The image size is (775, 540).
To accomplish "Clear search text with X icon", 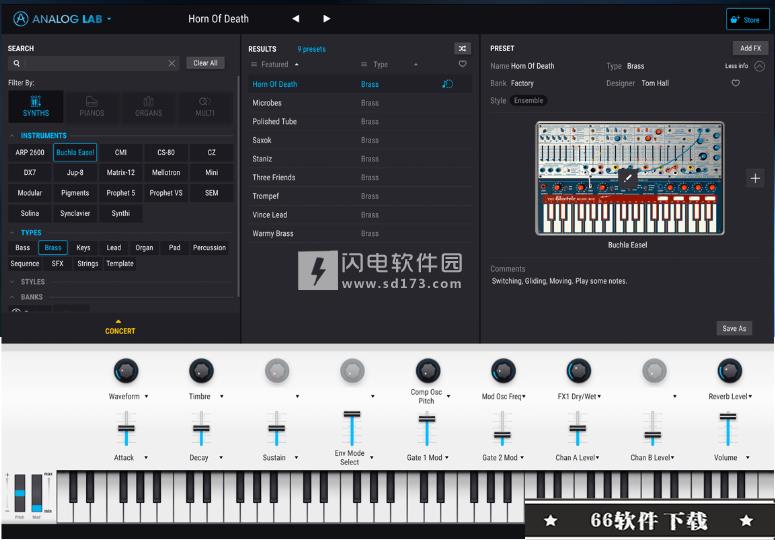I will [x=172, y=63].
